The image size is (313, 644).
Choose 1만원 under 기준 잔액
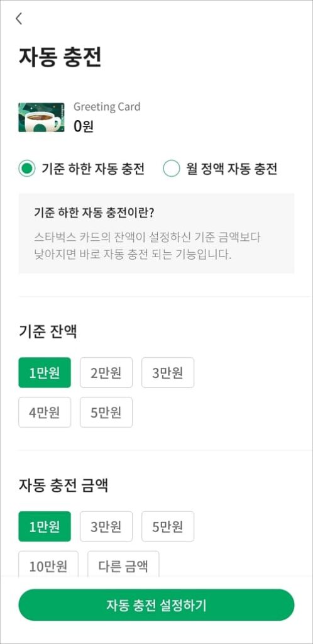pyautogui.click(x=45, y=372)
